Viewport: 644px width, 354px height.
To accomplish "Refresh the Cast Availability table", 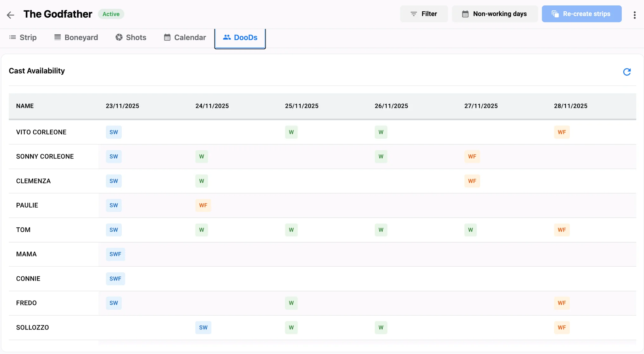I will point(627,72).
